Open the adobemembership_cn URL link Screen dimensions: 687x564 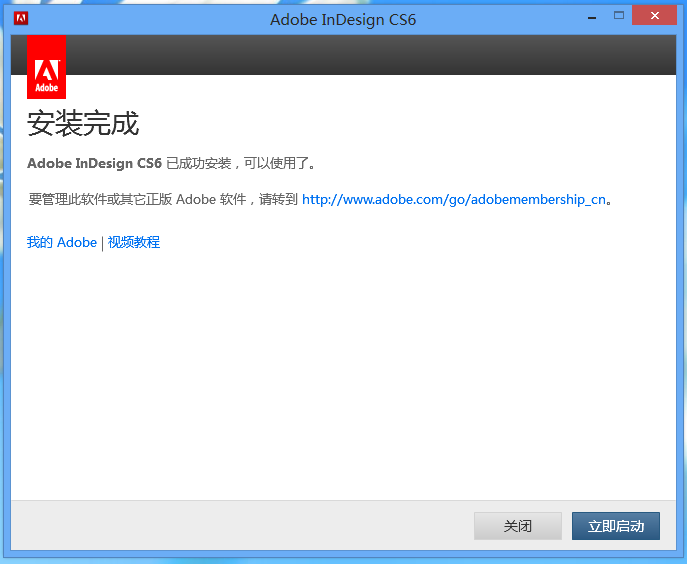click(x=454, y=200)
